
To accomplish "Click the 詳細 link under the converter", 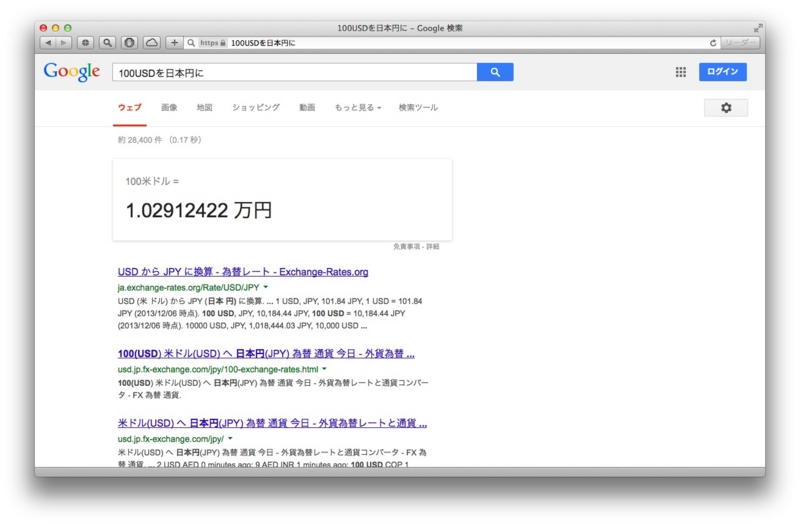I will (433, 246).
